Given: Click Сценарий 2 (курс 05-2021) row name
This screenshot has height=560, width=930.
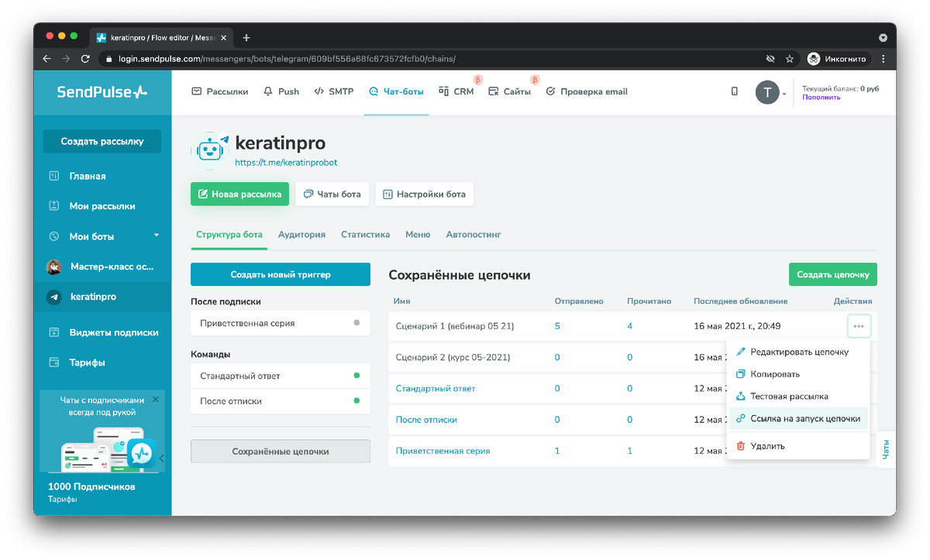Looking at the screenshot, I should point(453,357).
